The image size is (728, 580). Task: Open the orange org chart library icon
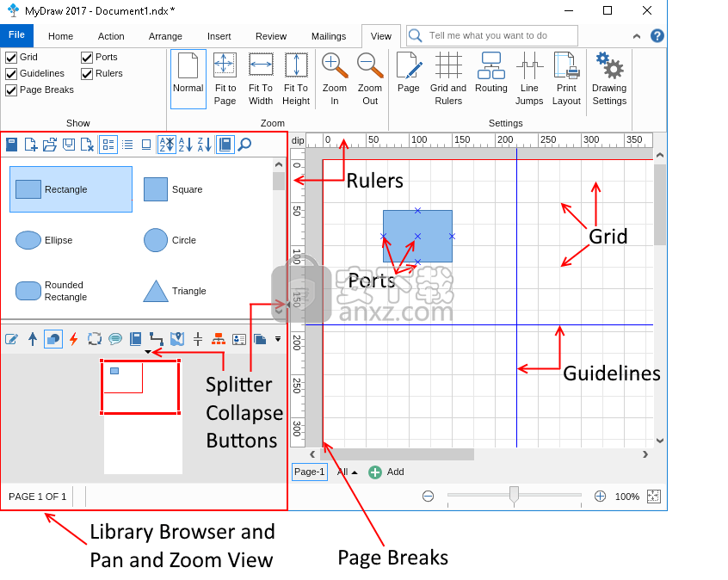tap(219, 339)
